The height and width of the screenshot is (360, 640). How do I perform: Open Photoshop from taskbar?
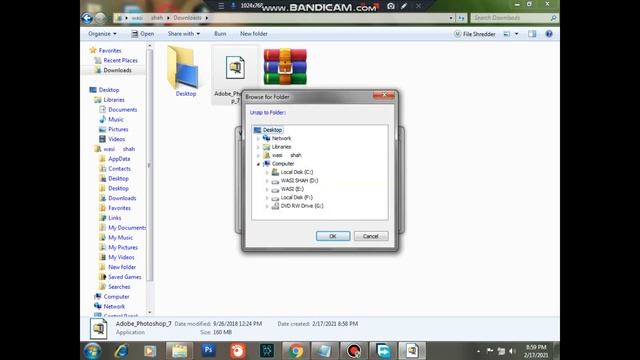point(209,351)
